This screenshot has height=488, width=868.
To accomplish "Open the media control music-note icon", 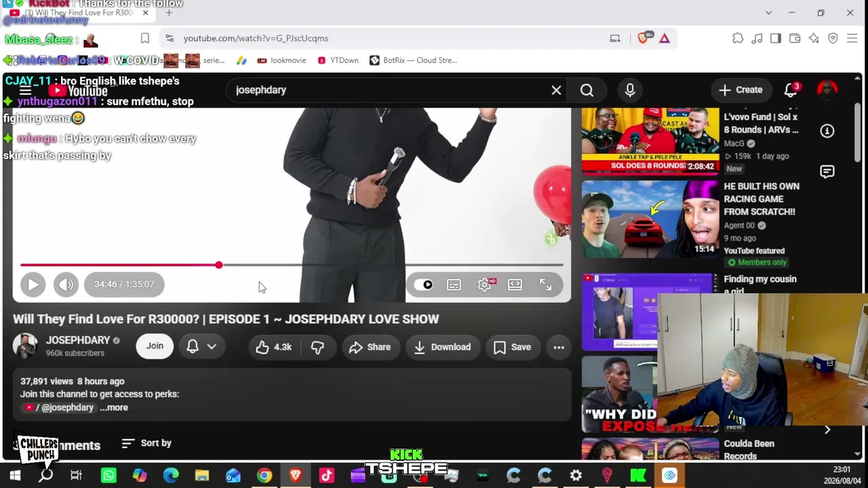I will click(757, 39).
